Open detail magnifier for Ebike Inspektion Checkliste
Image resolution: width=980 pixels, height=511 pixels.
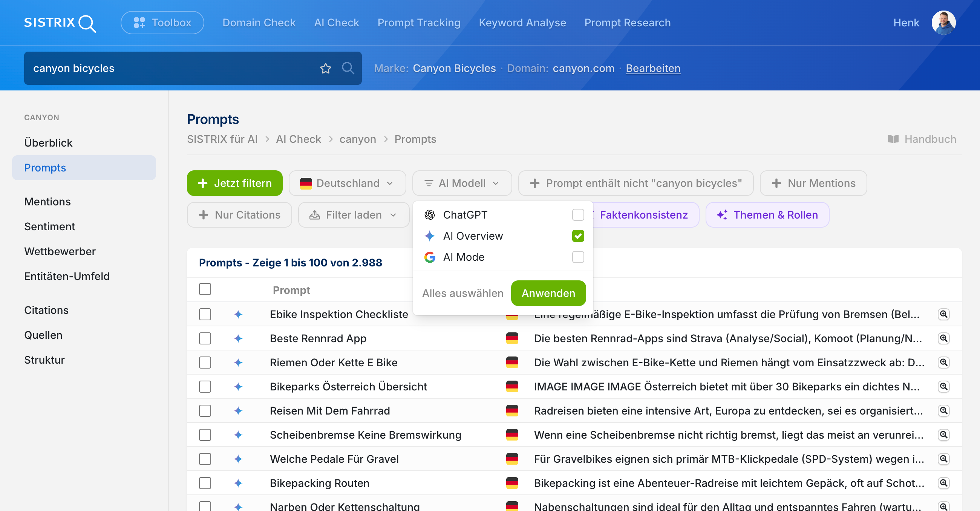coord(943,314)
